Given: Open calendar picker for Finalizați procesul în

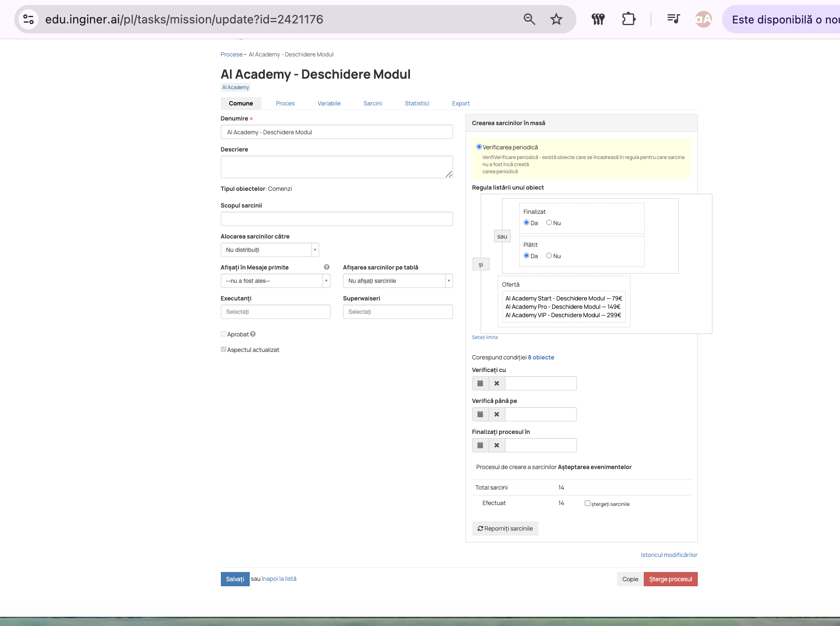Looking at the screenshot, I should [480, 445].
